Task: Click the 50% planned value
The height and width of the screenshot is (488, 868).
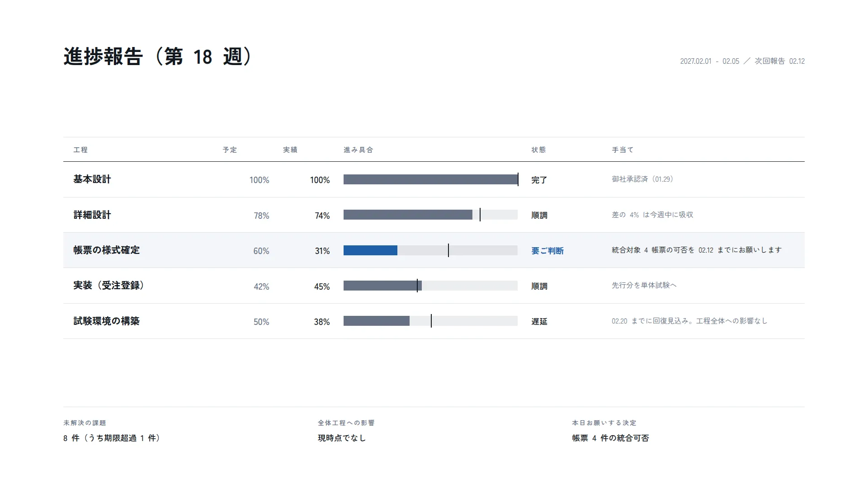Action: pos(261,322)
